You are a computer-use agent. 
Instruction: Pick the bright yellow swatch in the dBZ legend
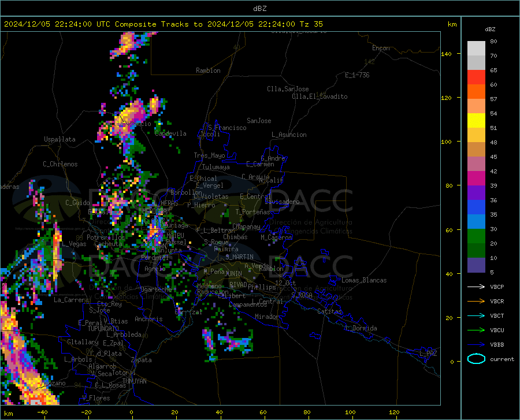pyautogui.click(x=476, y=121)
